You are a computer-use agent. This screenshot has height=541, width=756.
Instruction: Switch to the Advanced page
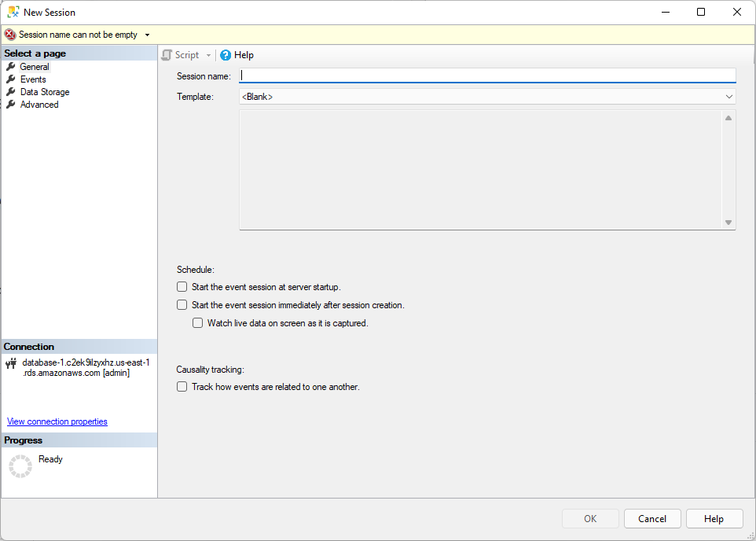[39, 105]
